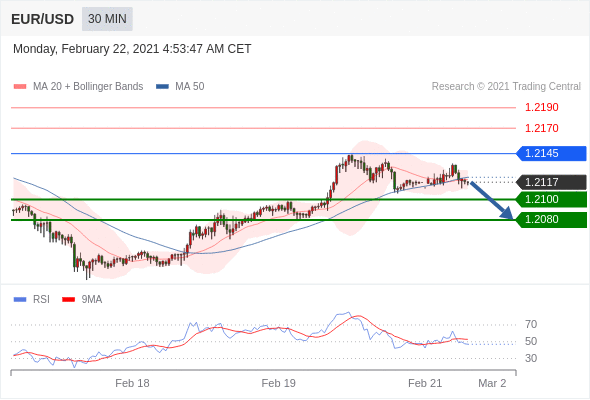Click the 1.2190 resistance level label
This screenshot has height=400, width=590.
point(542,108)
